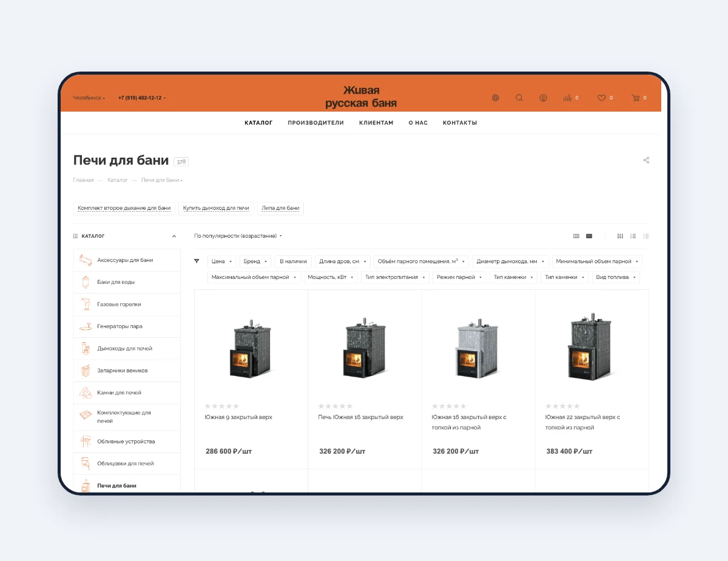
Task: Switch to grid tile view
Action: pyautogui.click(x=620, y=236)
